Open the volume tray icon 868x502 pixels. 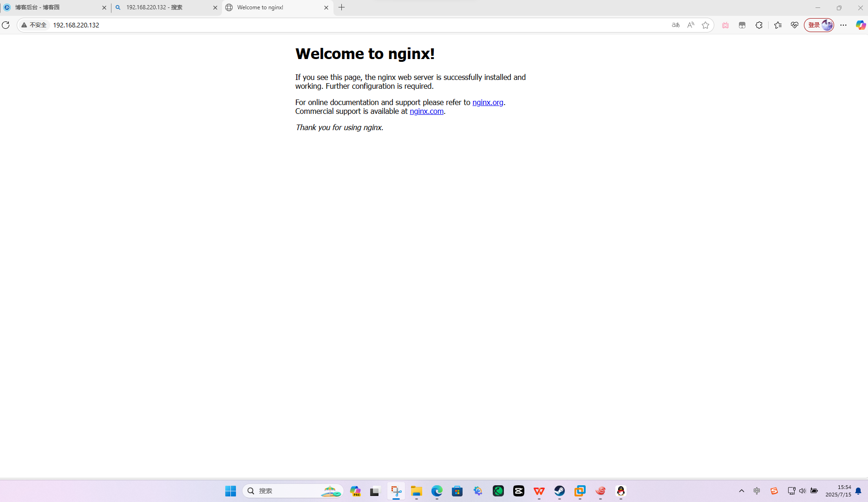tap(802, 491)
